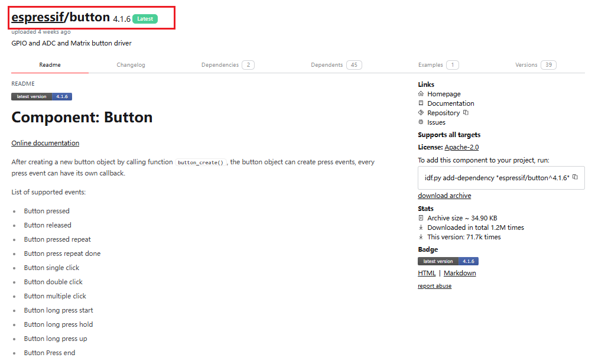
Task: Open the Dependencies tab
Action: pos(227,65)
